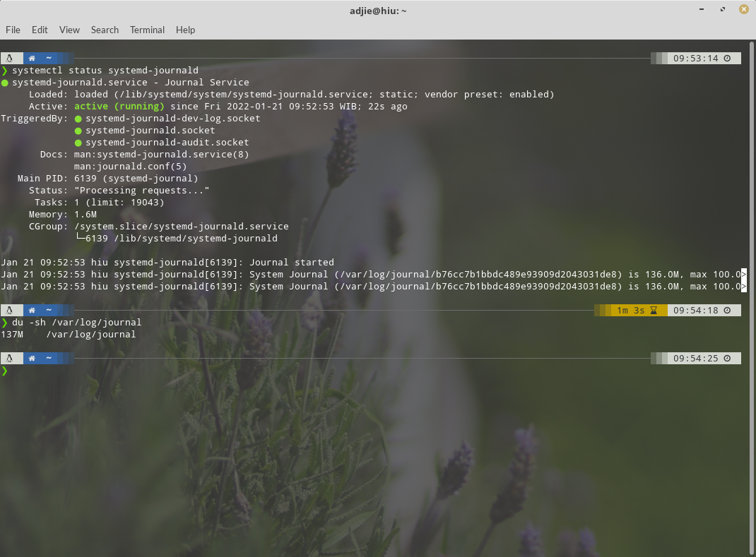Click the 'Tasks: 1 (limit: 19043)' line
This screenshot has height=557, width=756.
point(100,203)
